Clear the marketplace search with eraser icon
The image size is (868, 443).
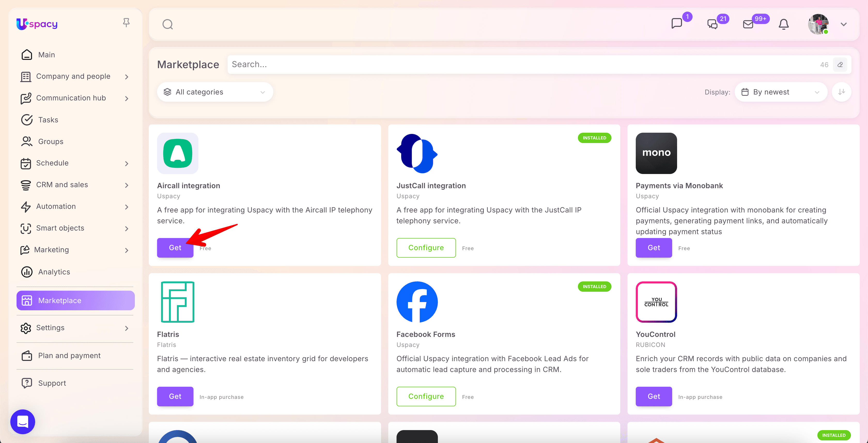click(840, 65)
